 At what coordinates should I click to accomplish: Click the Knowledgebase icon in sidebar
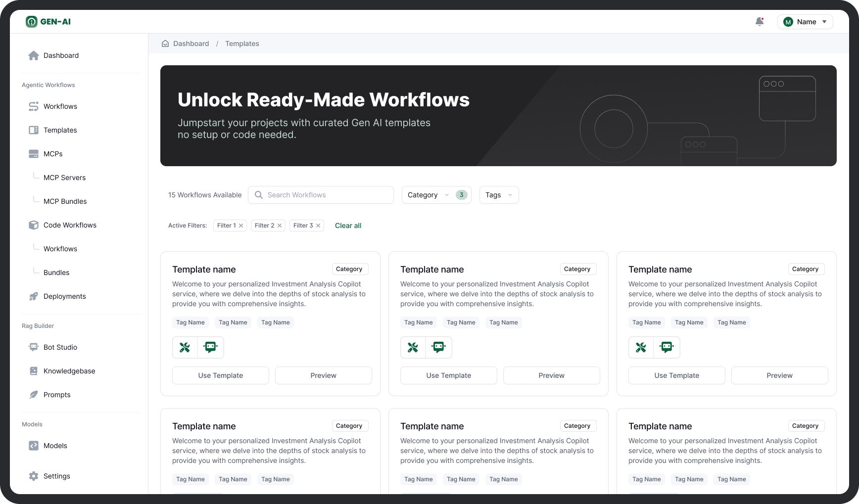pos(34,371)
